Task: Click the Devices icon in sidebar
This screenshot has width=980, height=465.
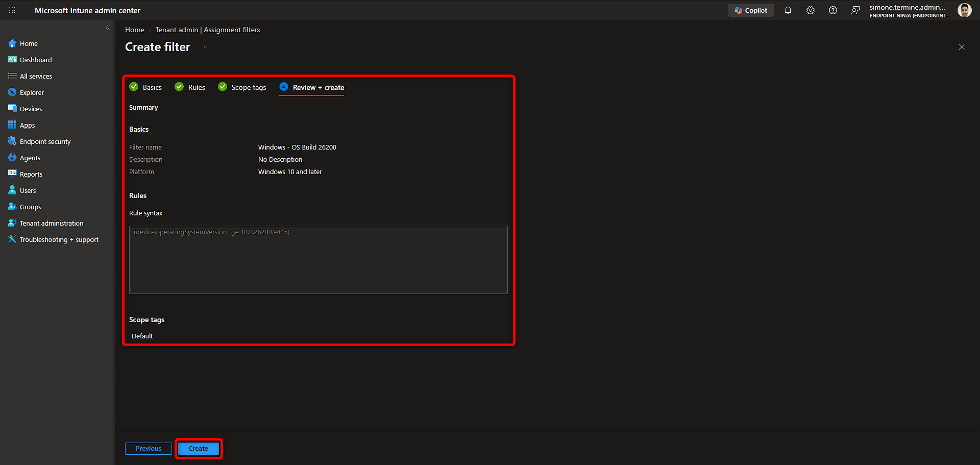Action: coord(12,109)
